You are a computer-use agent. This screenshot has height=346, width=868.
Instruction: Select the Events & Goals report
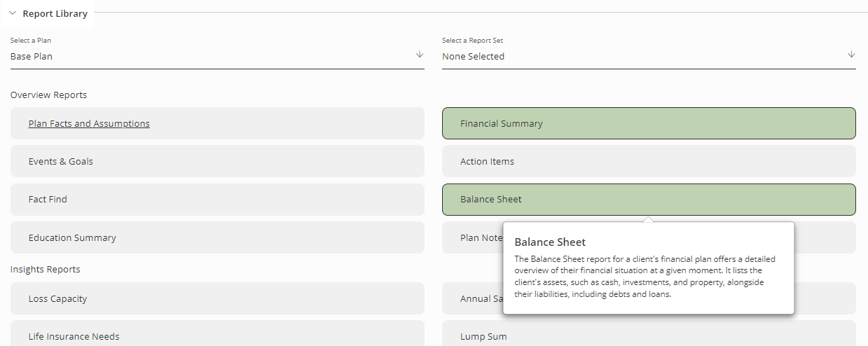pos(217,161)
